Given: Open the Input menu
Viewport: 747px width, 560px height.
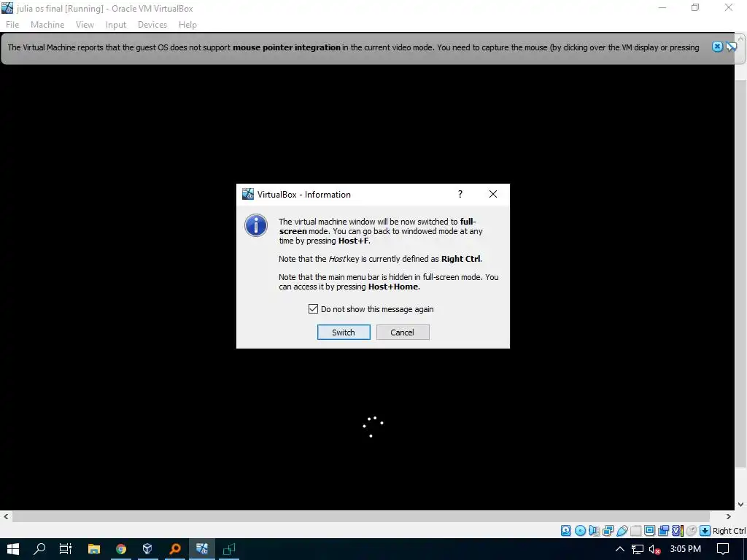Looking at the screenshot, I should pos(116,25).
